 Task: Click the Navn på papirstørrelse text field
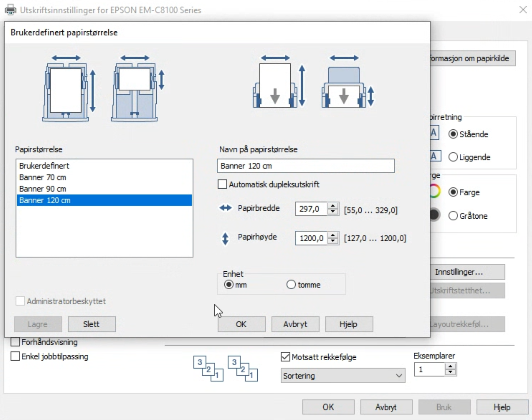pos(306,166)
